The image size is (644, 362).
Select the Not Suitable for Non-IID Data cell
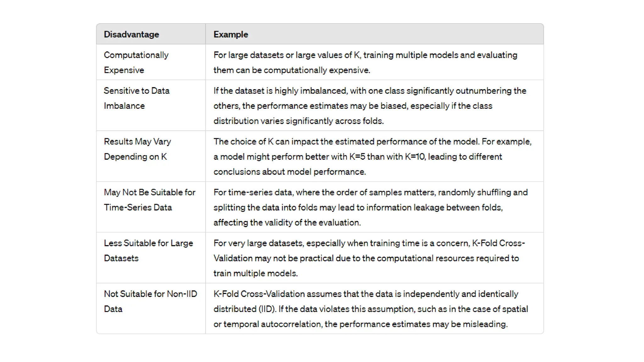150,301
